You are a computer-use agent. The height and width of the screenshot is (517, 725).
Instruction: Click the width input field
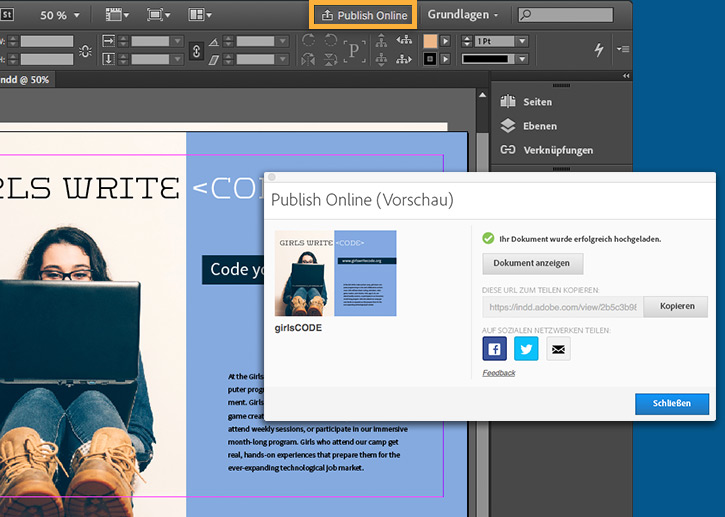tap(47, 41)
